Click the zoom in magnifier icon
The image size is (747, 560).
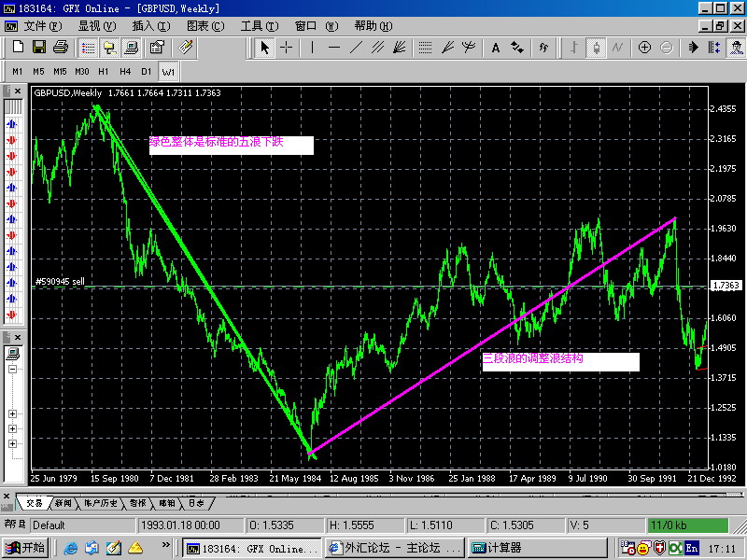(x=644, y=47)
